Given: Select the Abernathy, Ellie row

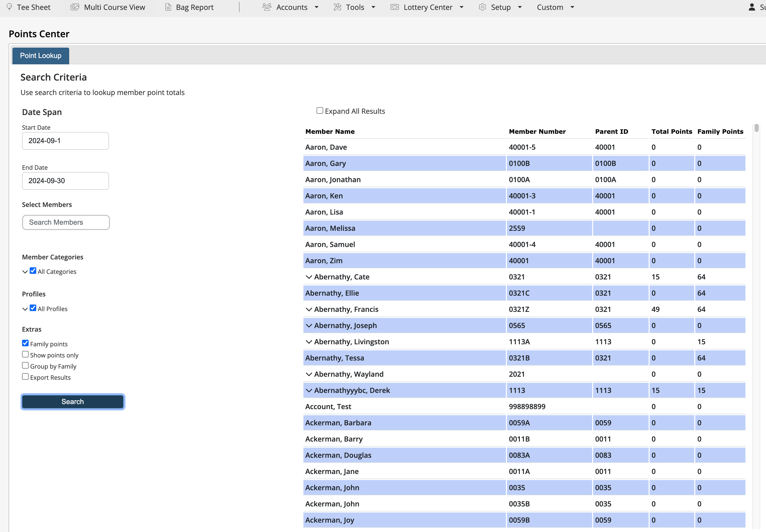Looking at the screenshot, I should pos(524,293).
